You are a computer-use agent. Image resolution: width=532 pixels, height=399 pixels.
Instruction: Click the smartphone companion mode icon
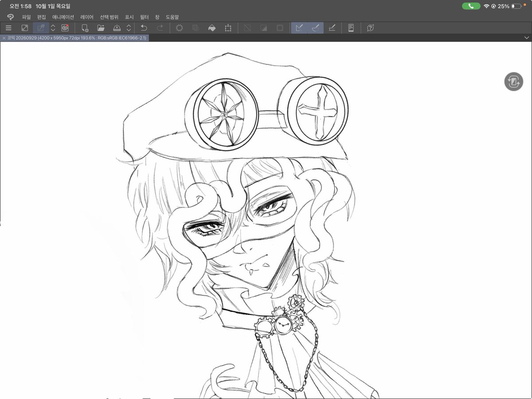351,28
